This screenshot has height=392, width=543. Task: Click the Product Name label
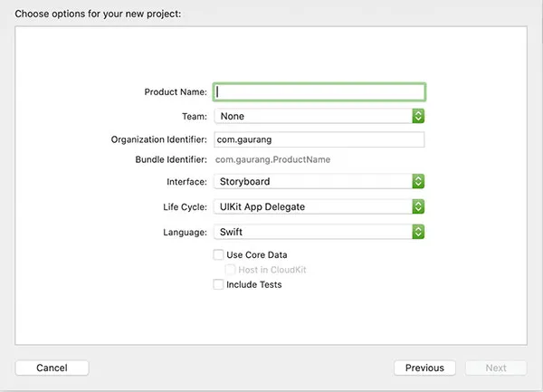coord(176,92)
